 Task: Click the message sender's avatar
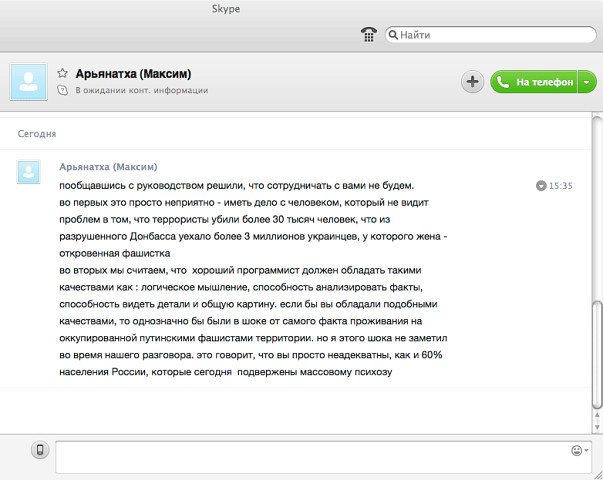pyautogui.click(x=29, y=171)
